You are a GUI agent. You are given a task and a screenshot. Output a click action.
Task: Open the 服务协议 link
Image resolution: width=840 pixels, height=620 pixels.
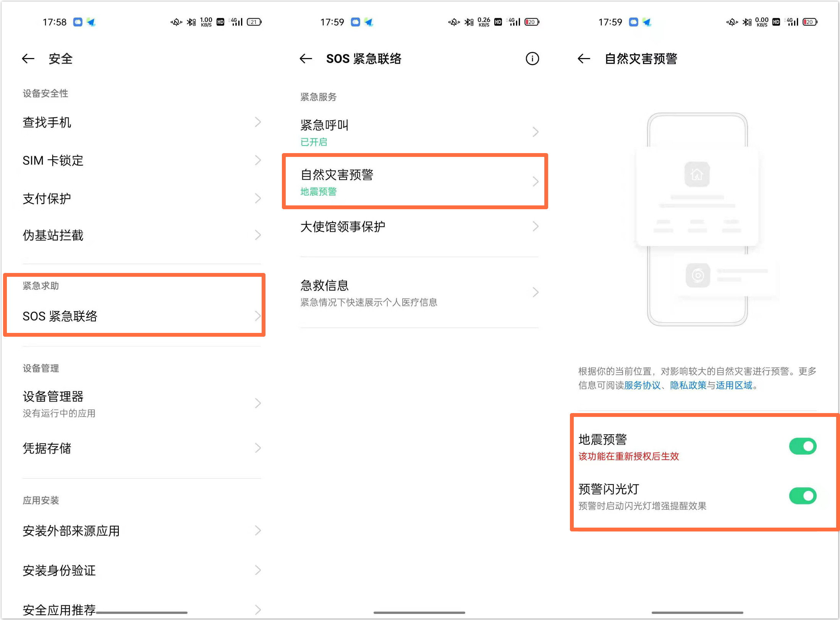tap(642, 385)
